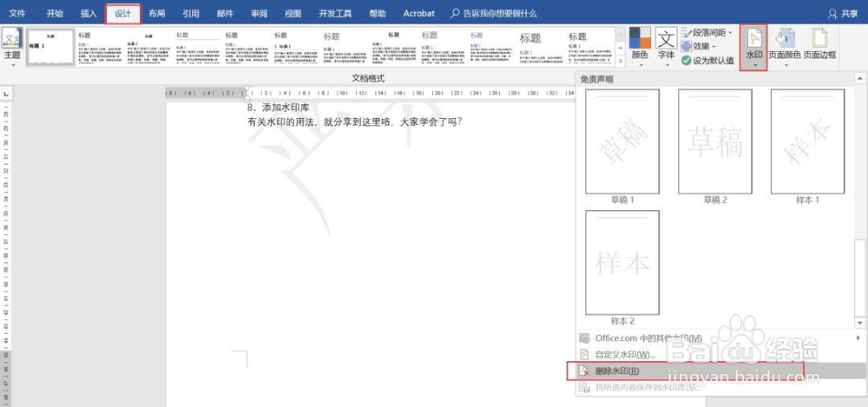The height and width of the screenshot is (407, 868).
Task: Open the 页面颜色 dropdown arrow
Action: pyautogui.click(x=785, y=65)
